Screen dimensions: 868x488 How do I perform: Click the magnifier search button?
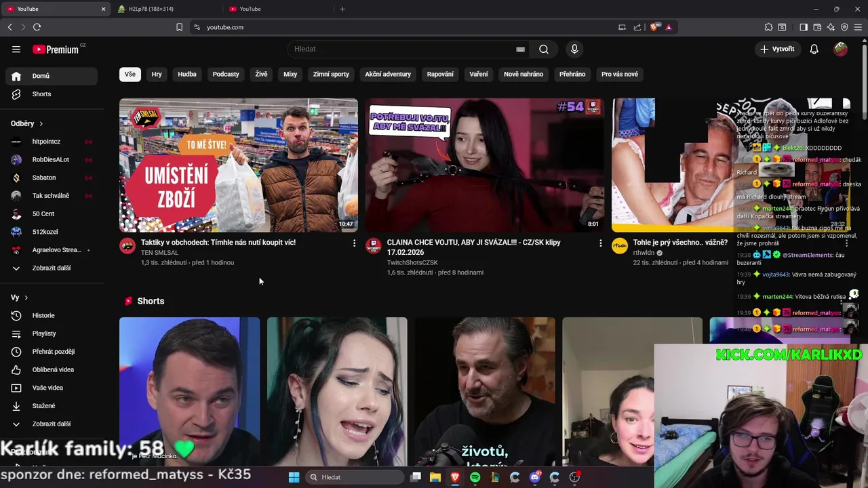coord(544,49)
